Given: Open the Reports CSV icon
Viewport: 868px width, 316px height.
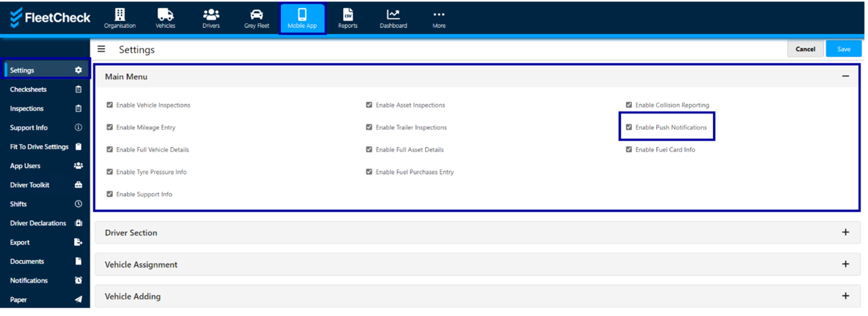Looking at the screenshot, I should [x=347, y=15].
